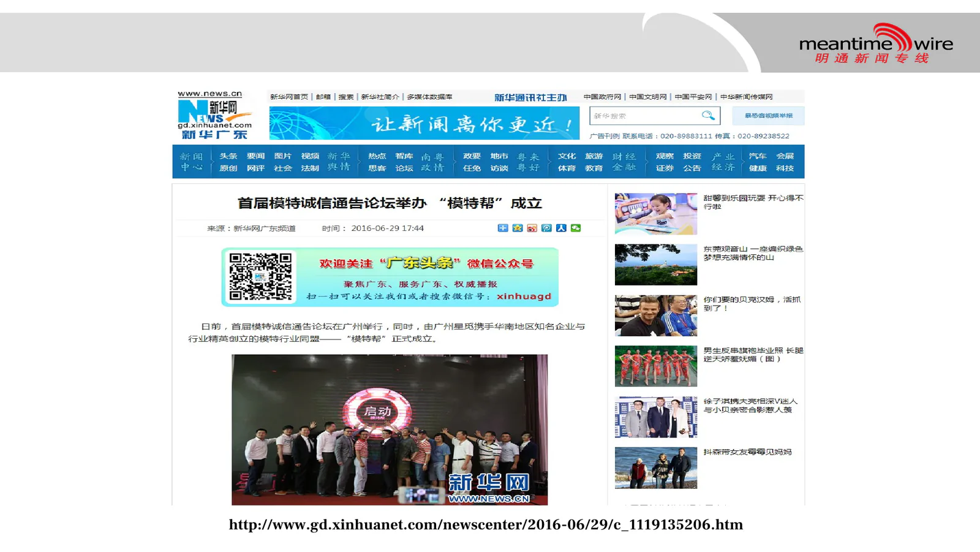Image resolution: width=980 pixels, height=552 pixels.
Task: Select 热点 in navigation bar
Action: [x=377, y=156]
